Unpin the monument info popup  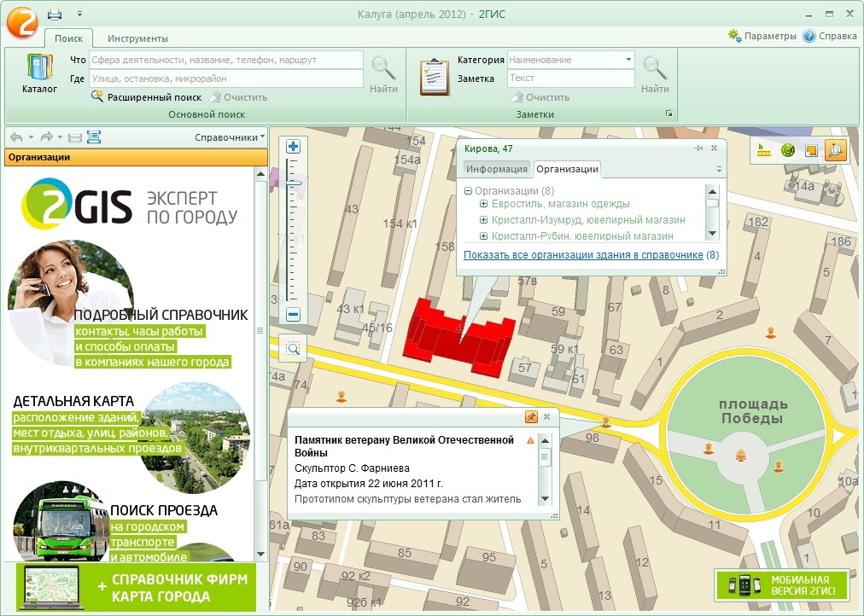531,416
